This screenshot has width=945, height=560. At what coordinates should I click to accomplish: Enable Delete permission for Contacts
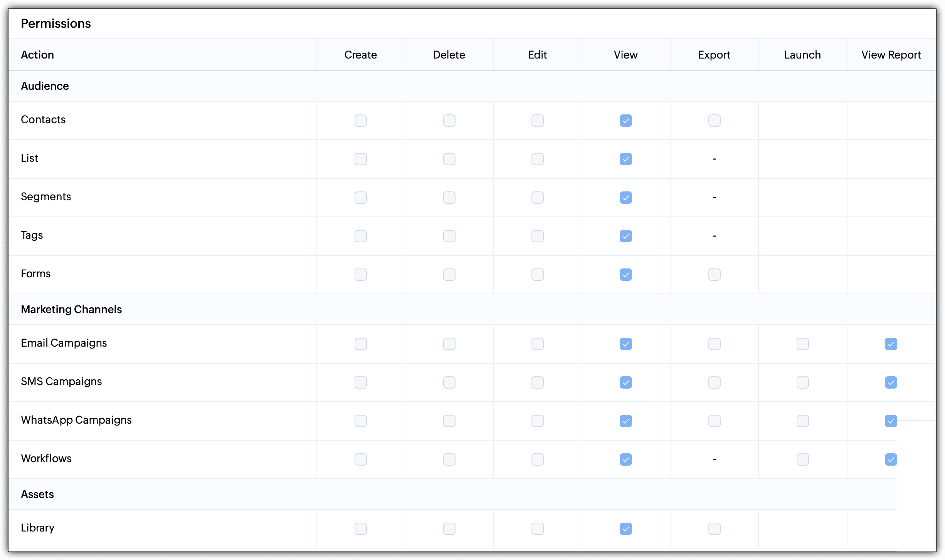tap(449, 121)
